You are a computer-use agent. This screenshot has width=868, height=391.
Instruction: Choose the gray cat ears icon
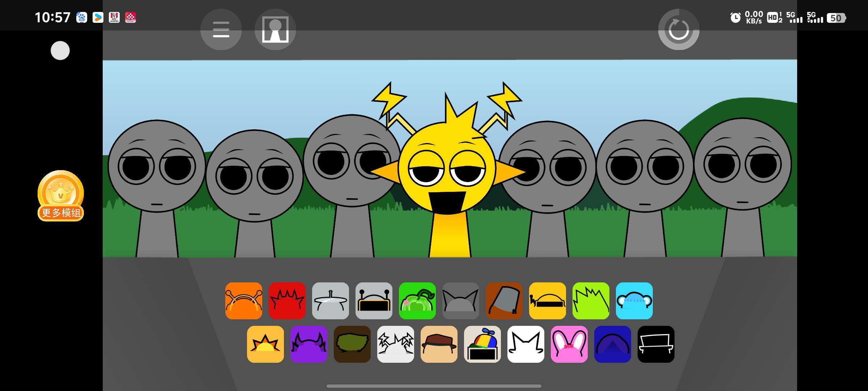point(460,301)
